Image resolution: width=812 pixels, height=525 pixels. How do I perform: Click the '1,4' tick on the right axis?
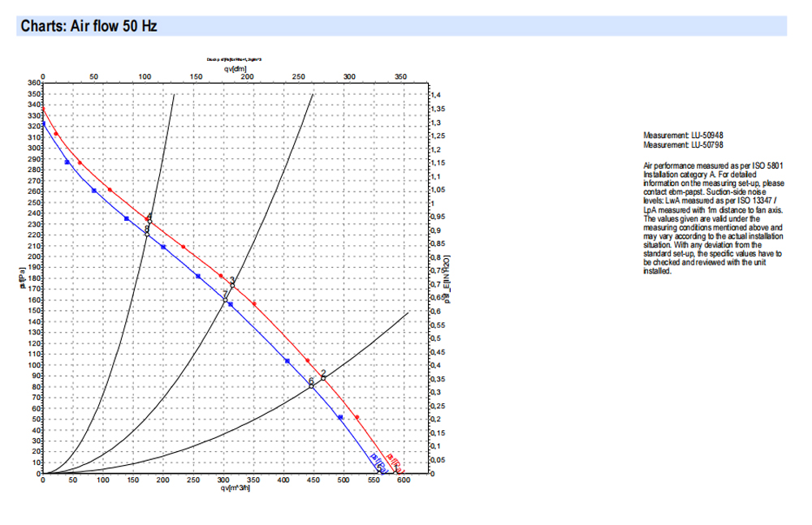coord(435,95)
